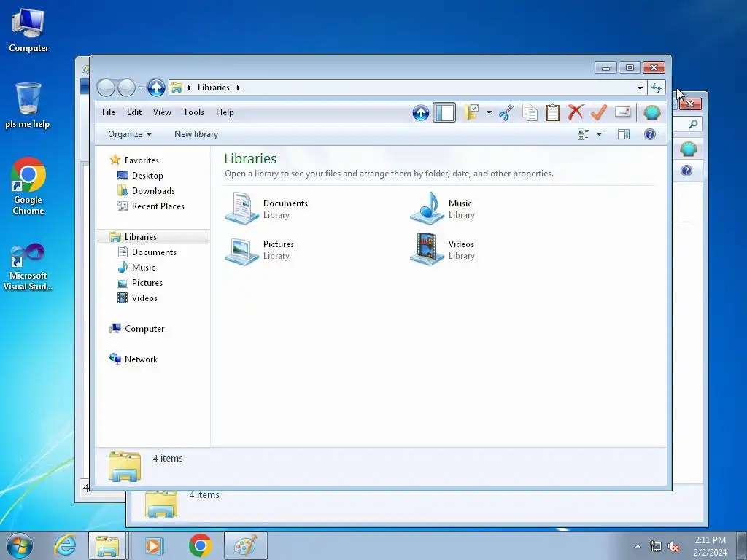Click the Back navigation button
The width and height of the screenshot is (747, 560).
pyautogui.click(x=107, y=87)
